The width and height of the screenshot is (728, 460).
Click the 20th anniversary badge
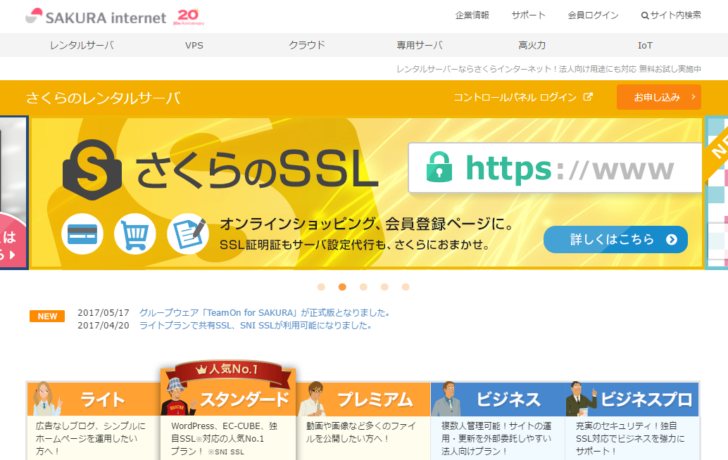(188, 17)
